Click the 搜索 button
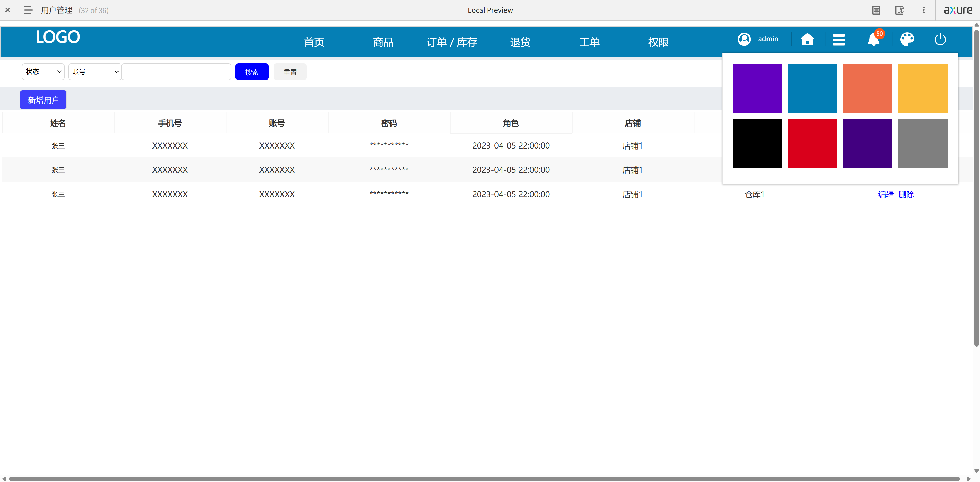Viewport: 980px width, 482px height. click(252, 72)
